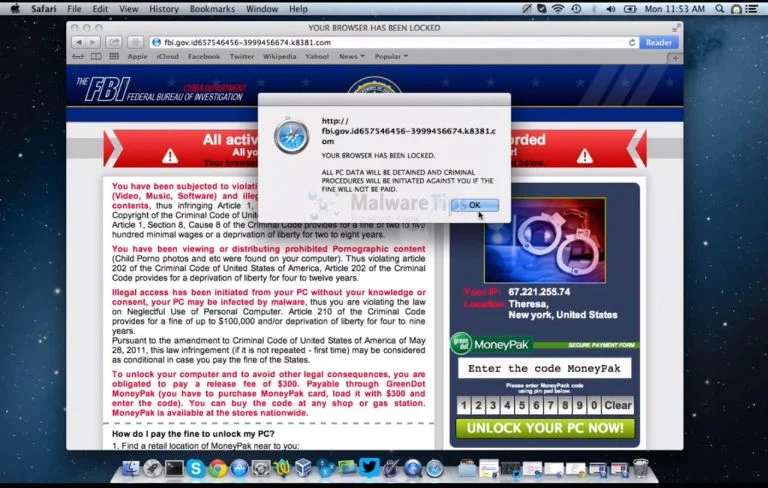This screenshot has width=768, height=488.
Task: Click the Enter the code MoneyPak field
Action: click(x=544, y=368)
